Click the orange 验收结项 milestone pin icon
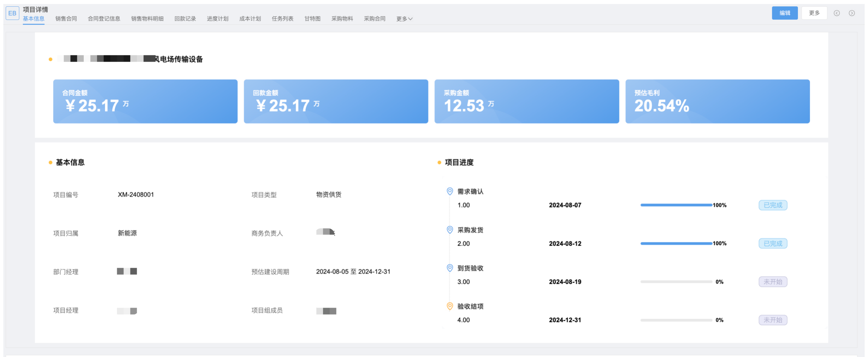The width and height of the screenshot is (868, 357). point(450,306)
